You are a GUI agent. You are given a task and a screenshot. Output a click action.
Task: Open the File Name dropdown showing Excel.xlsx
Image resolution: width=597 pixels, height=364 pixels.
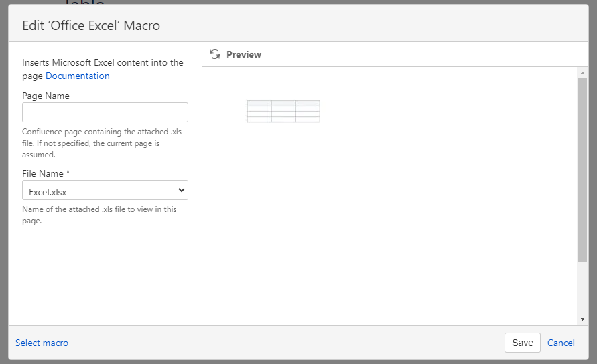(x=105, y=190)
